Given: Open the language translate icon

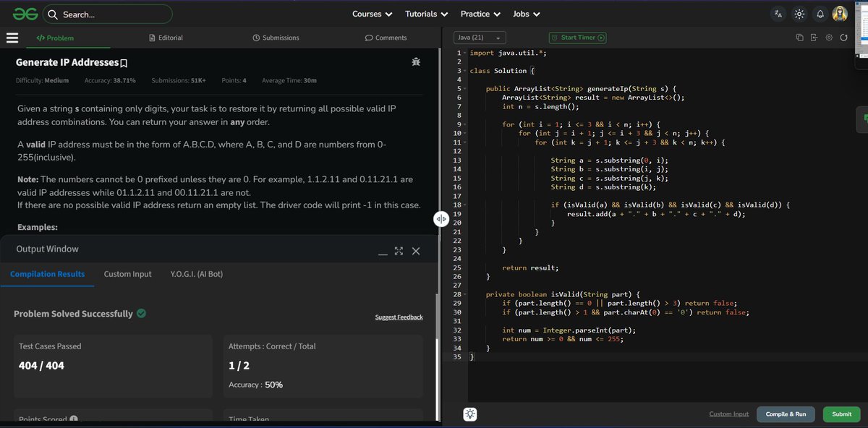Looking at the screenshot, I should [778, 14].
